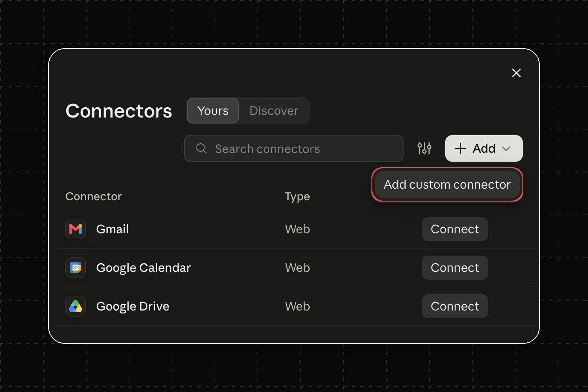Click the Connector column header
The width and height of the screenshot is (588, 392).
tap(93, 196)
